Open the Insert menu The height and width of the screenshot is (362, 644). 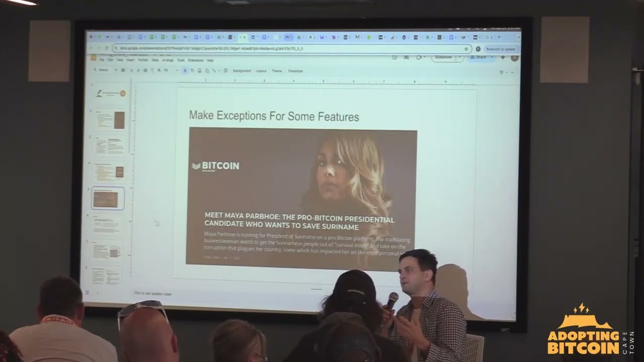click(x=130, y=60)
